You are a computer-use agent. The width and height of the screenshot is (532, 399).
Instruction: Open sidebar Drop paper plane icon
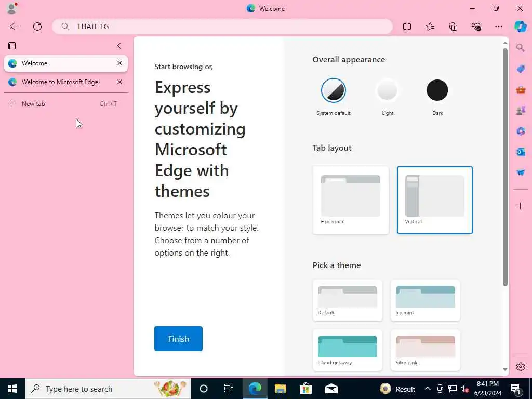tap(521, 172)
